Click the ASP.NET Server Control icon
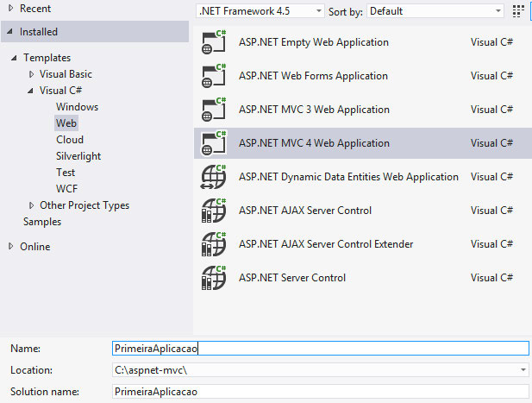 pyautogui.click(x=214, y=277)
